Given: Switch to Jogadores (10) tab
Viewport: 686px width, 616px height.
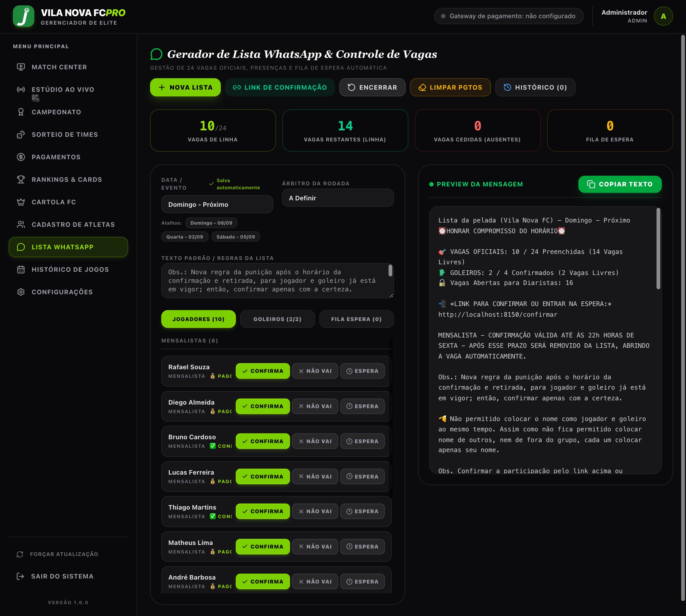Looking at the screenshot, I should 198,319.
